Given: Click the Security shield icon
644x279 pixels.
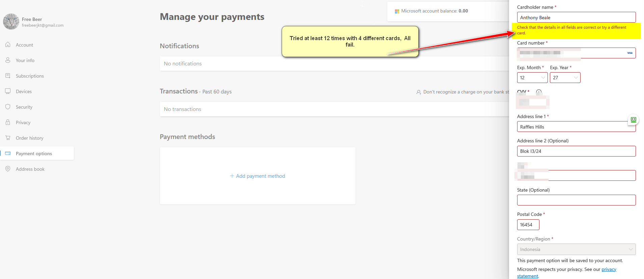Looking at the screenshot, I should 8,107.
